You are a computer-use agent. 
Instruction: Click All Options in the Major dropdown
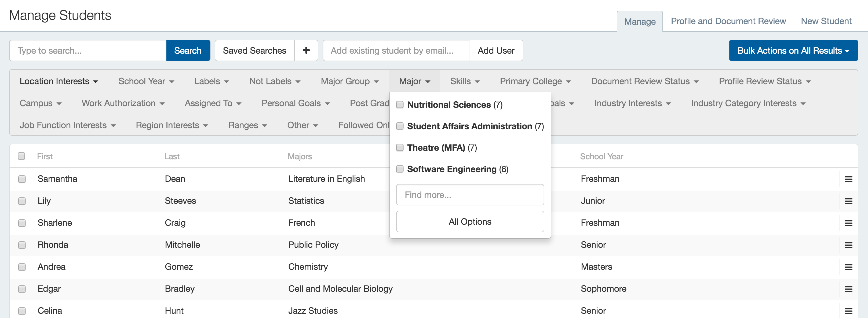470,221
